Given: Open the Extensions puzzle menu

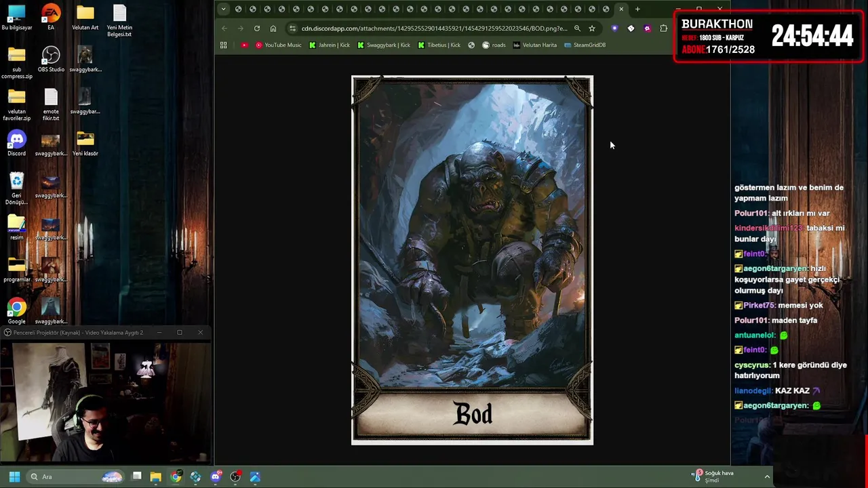Looking at the screenshot, I should pos(663,28).
